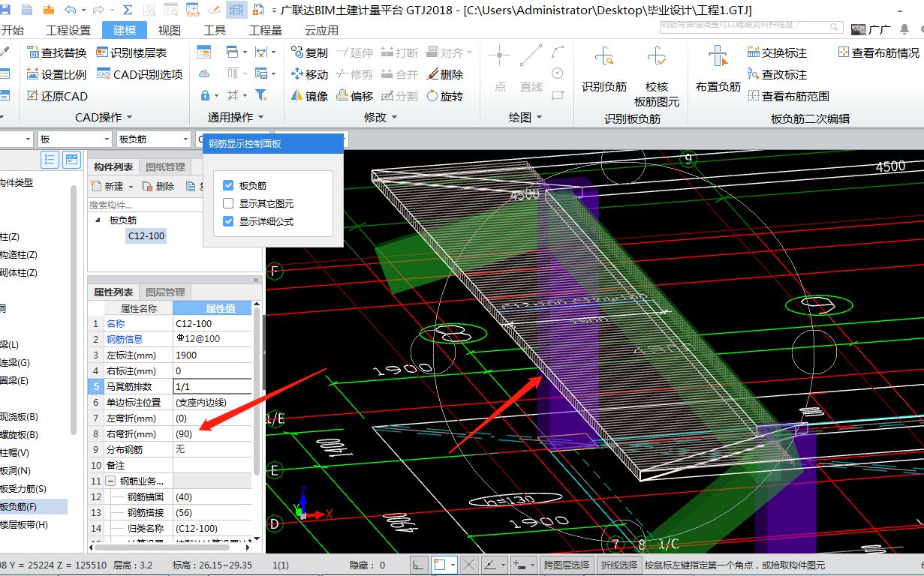Screen dimensions: 924x576
Task: Open the 新建 dropdown arrow
Action: coord(131,187)
